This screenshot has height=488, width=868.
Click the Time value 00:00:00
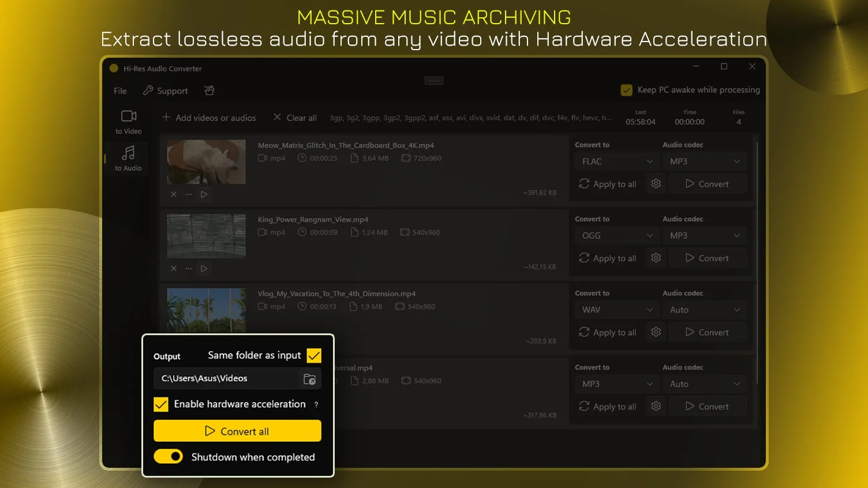click(x=690, y=122)
